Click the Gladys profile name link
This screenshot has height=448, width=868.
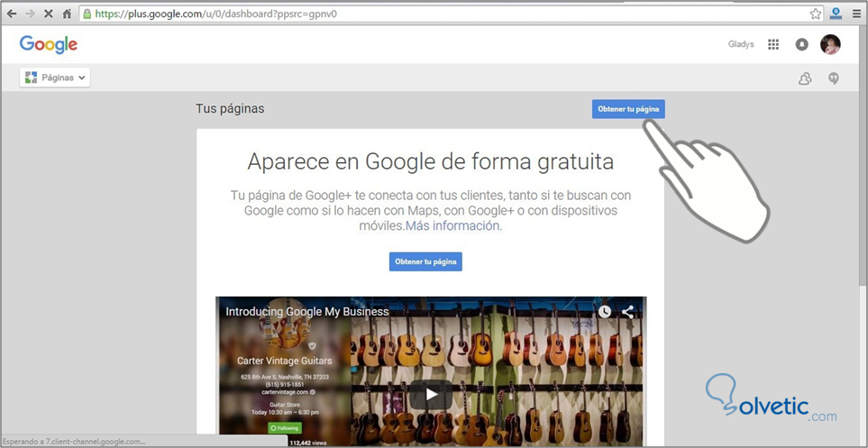pyautogui.click(x=741, y=44)
